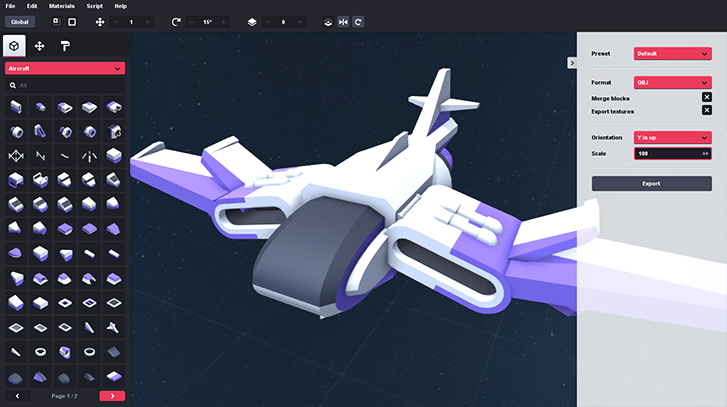This screenshot has width=727, height=407.
Task: Open the Format dropdown showing OBJ
Action: point(671,82)
